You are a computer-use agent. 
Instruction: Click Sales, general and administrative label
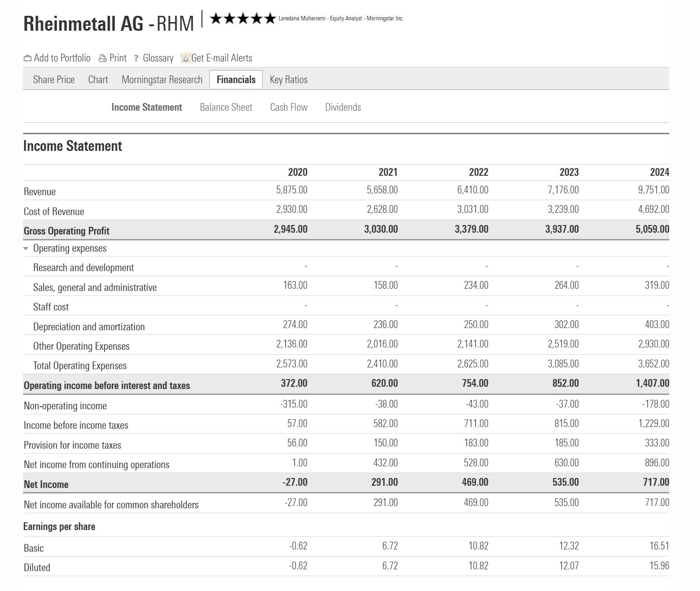(95, 287)
